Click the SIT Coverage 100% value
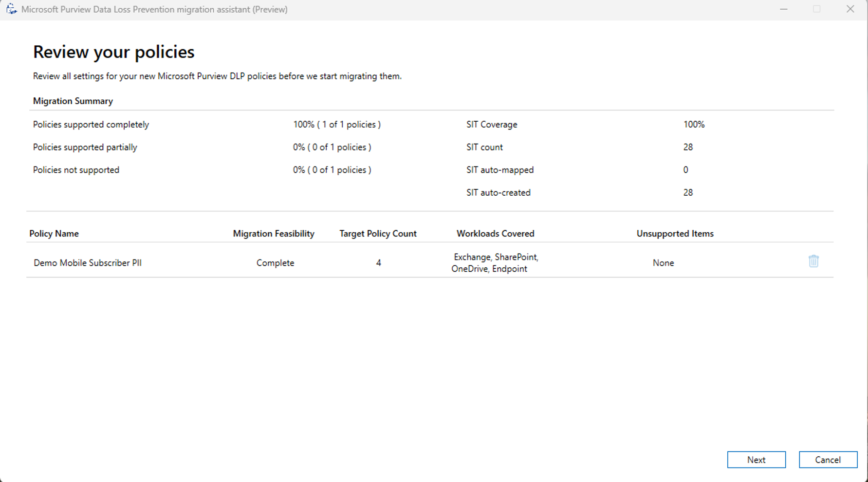 (694, 124)
